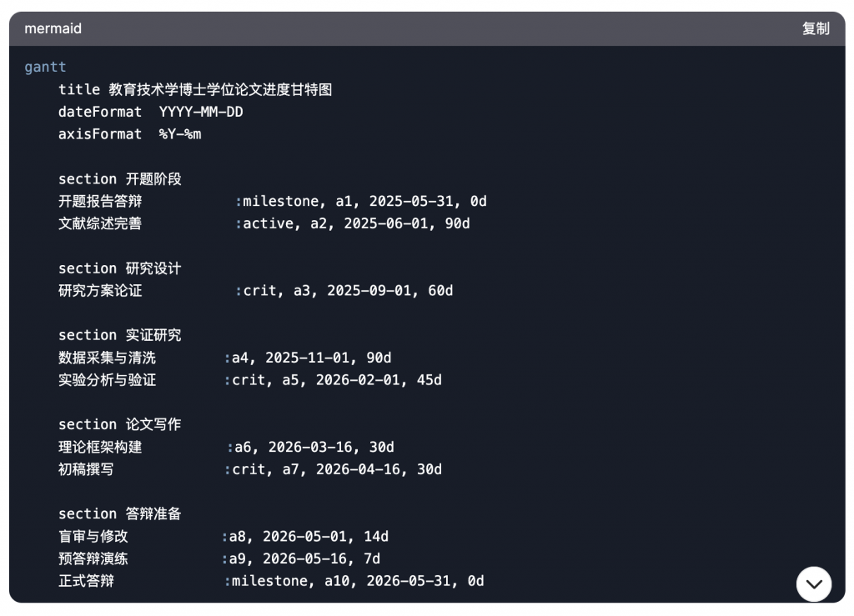Click the 理论框架构建 a6 line
The height and width of the screenshot is (616, 854).
pyautogui.click(x=226, y=447)
